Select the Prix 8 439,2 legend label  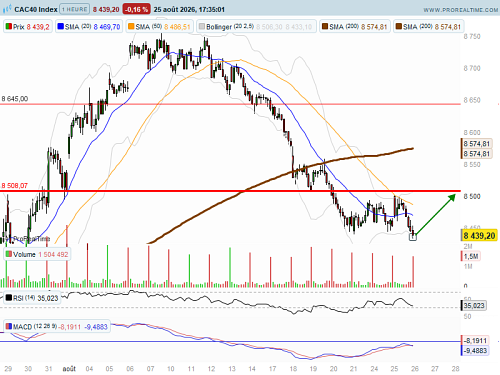click(x=28, y=27)
